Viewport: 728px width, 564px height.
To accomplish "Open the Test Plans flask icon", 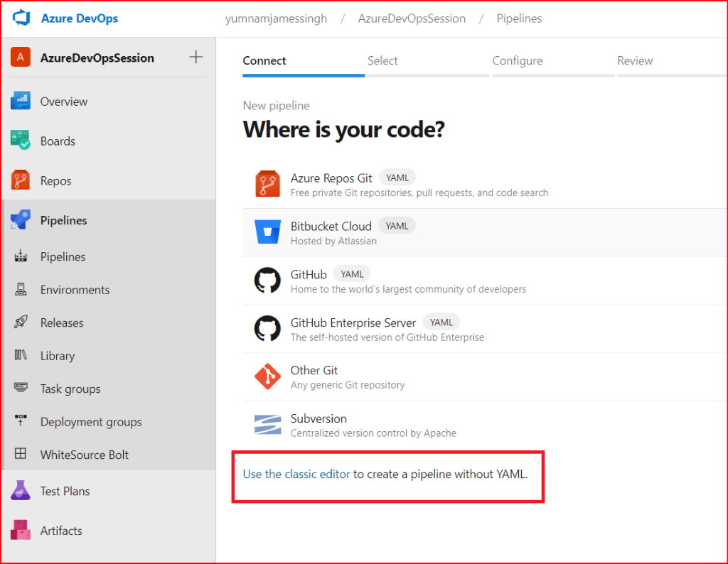I will [21, 491].
